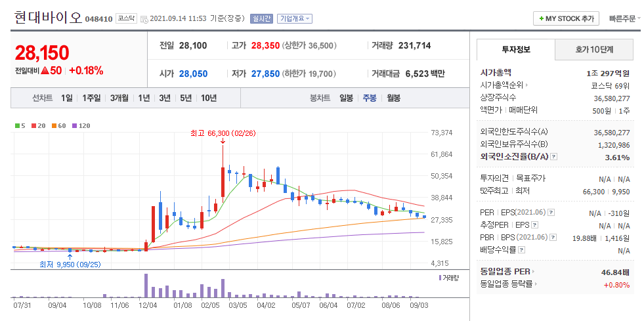Click the red up-triangle price change icon
Screen dimensions: 644x321
pos(45,71)
